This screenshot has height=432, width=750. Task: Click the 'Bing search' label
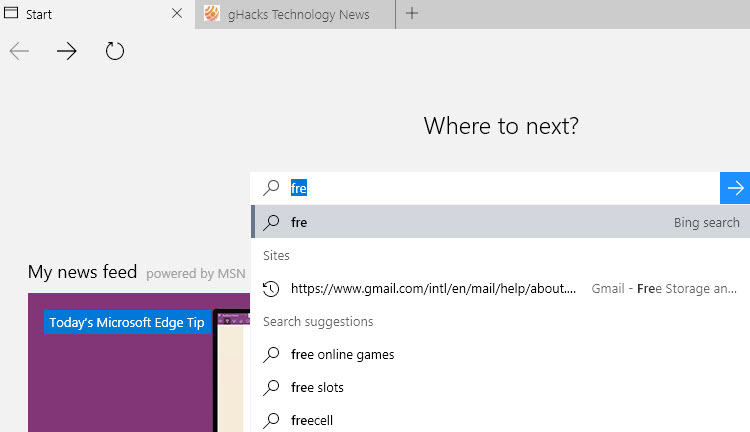pyautogui.click(x=706, y=222)
